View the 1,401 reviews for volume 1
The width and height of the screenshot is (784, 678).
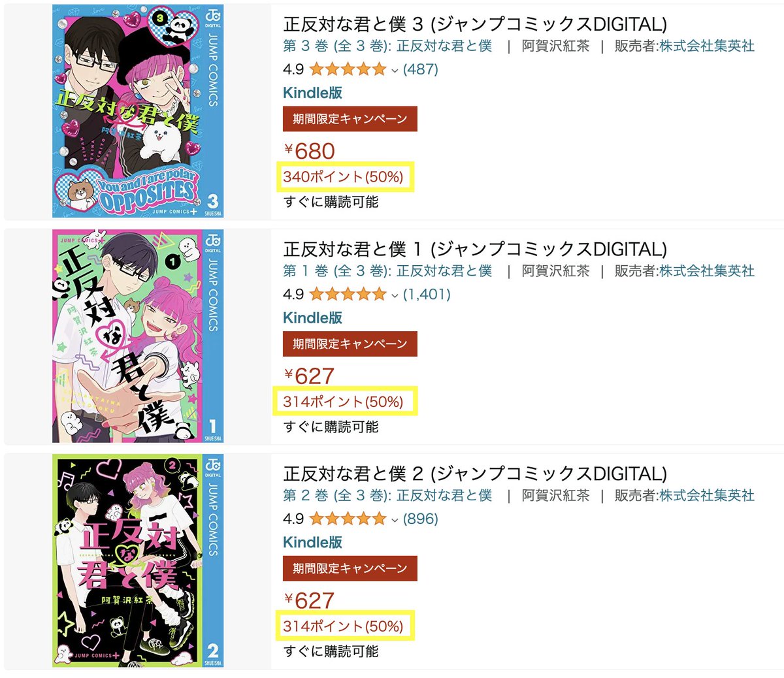point(427,294)
